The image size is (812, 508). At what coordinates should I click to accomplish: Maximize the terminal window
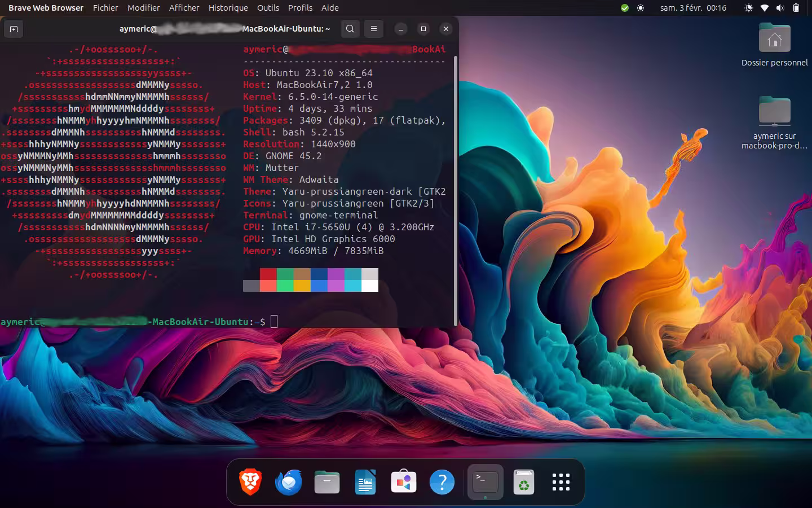coord(423,29)
